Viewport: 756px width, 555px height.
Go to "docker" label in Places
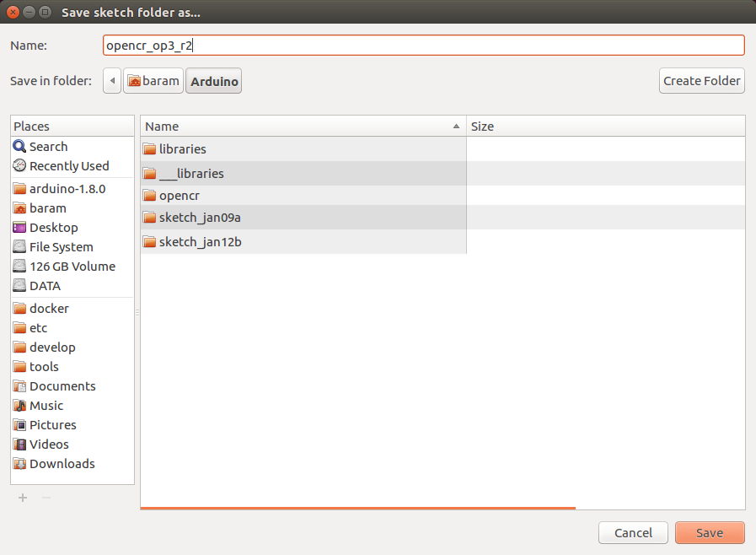pos(49,309)
